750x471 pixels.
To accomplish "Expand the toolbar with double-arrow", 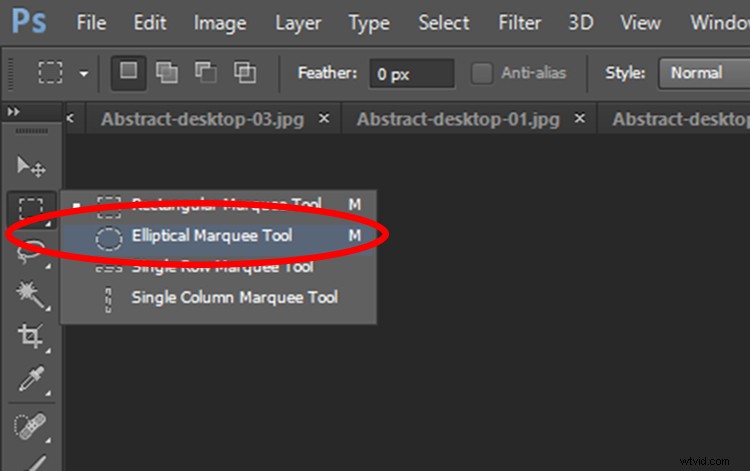I will [13, 111].
